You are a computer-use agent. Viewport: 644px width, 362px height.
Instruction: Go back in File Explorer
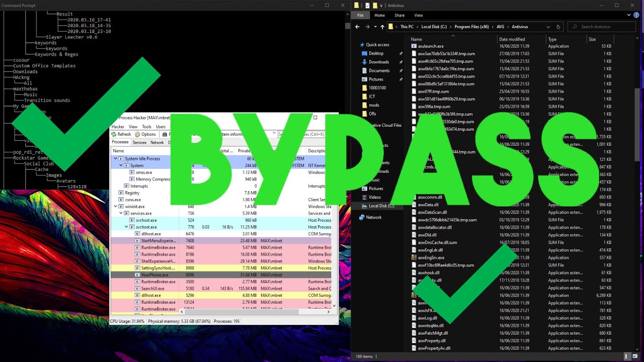[357, 27]
